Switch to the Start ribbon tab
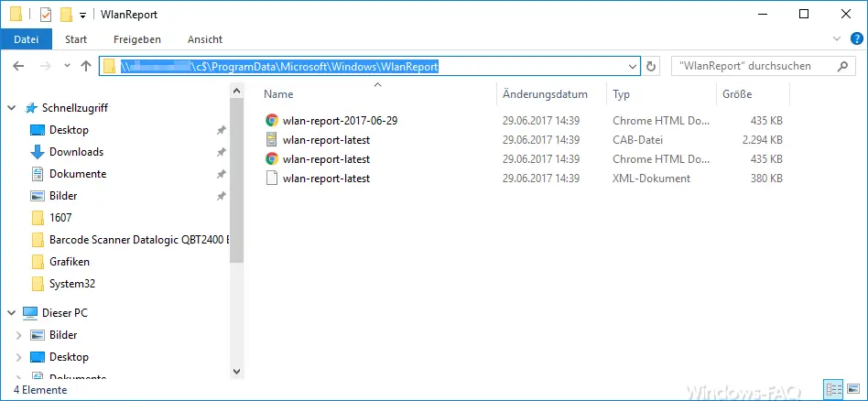Screen dimensions: 868x401 76,39
